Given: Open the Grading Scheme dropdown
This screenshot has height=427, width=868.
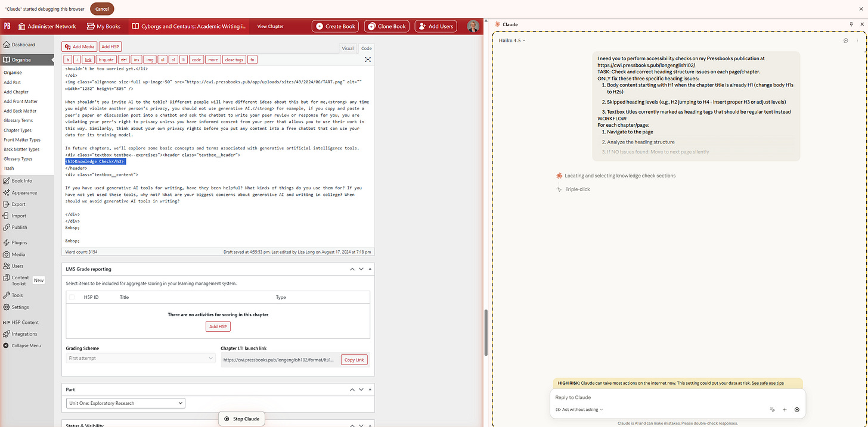Looking at the screenshot, I should [140, 359].
